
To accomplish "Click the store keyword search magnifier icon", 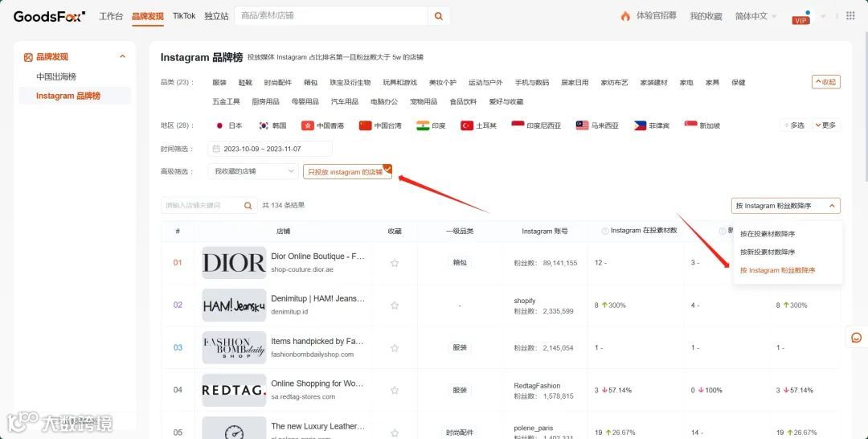I will pyautogui.click(x=248, y=205).
